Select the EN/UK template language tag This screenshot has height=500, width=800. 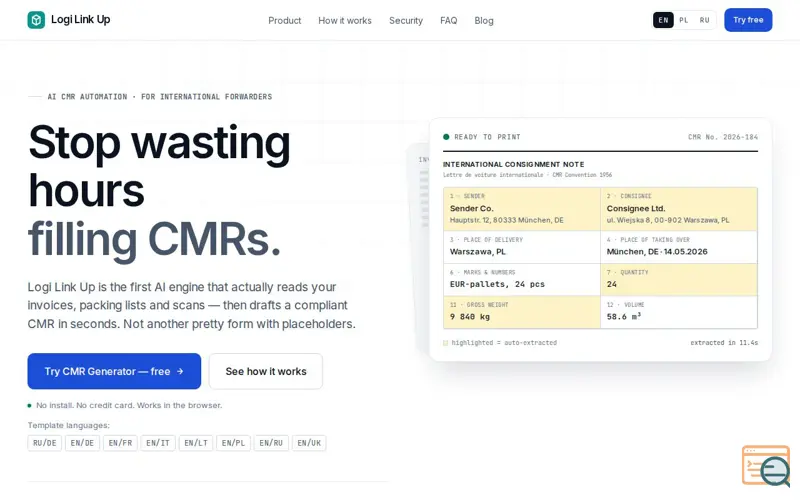[309, 443]
